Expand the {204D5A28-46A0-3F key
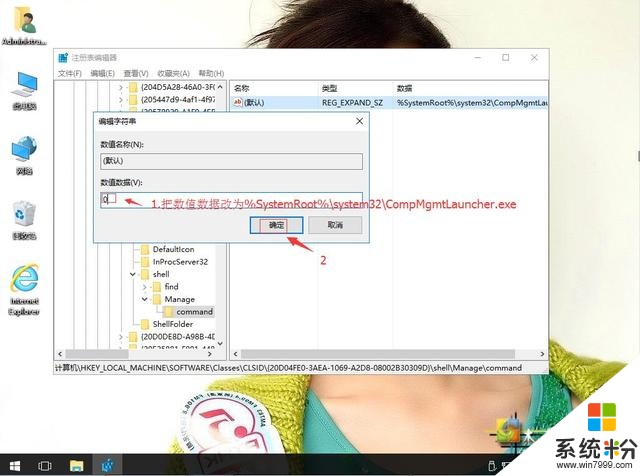Viewport: 640px width, 476px height. tap(121, 87)
